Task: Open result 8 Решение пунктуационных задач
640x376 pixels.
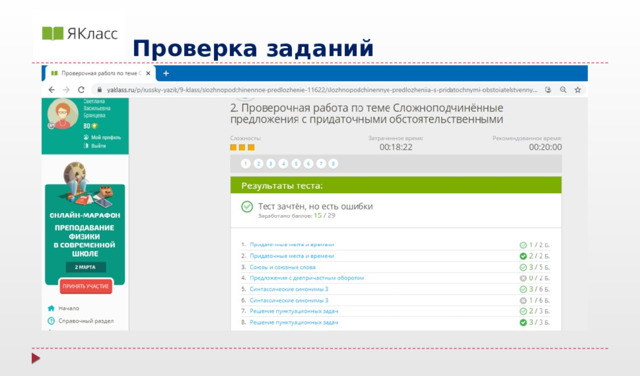Action: click(294, 323)
